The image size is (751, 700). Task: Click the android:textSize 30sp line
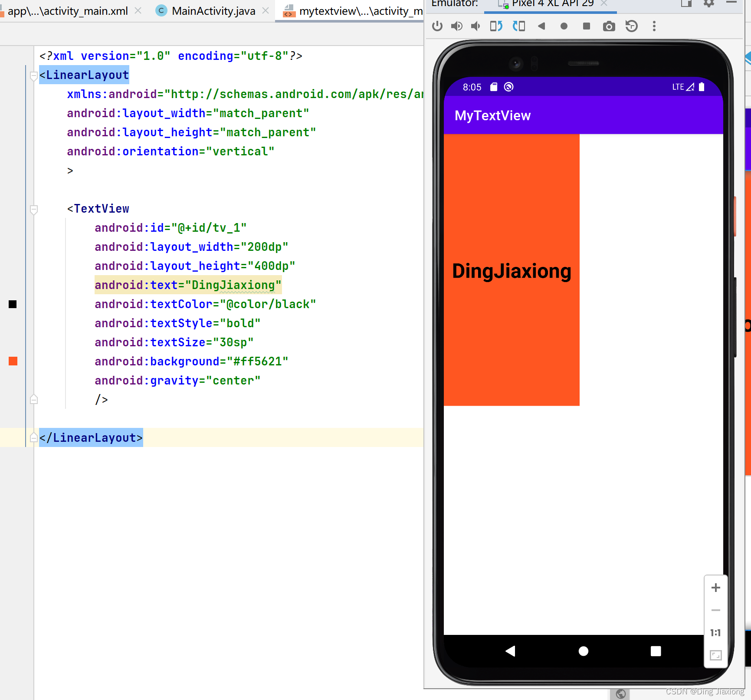174,342
